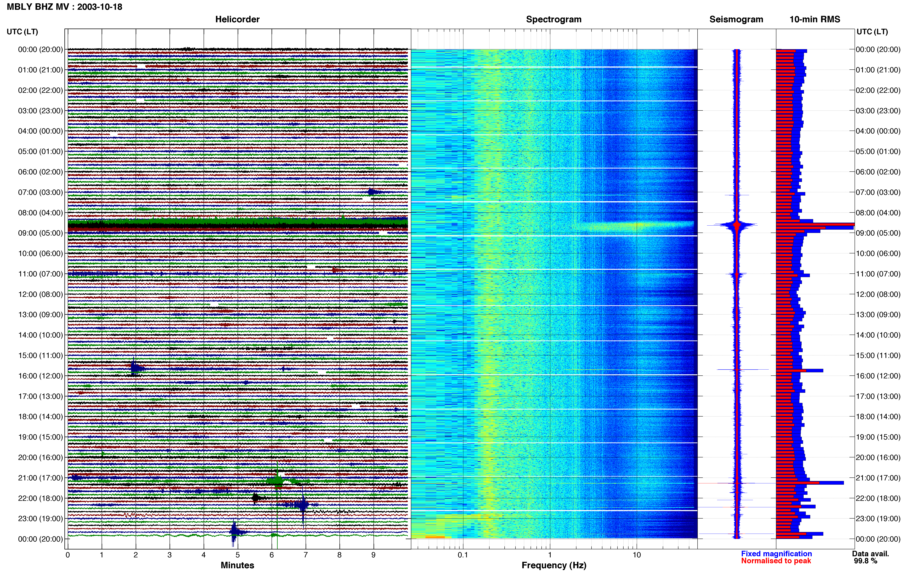Click left time label '01:00 (21:00)'
The width and height of the screenshot is (924, 578).
(41, 70)
